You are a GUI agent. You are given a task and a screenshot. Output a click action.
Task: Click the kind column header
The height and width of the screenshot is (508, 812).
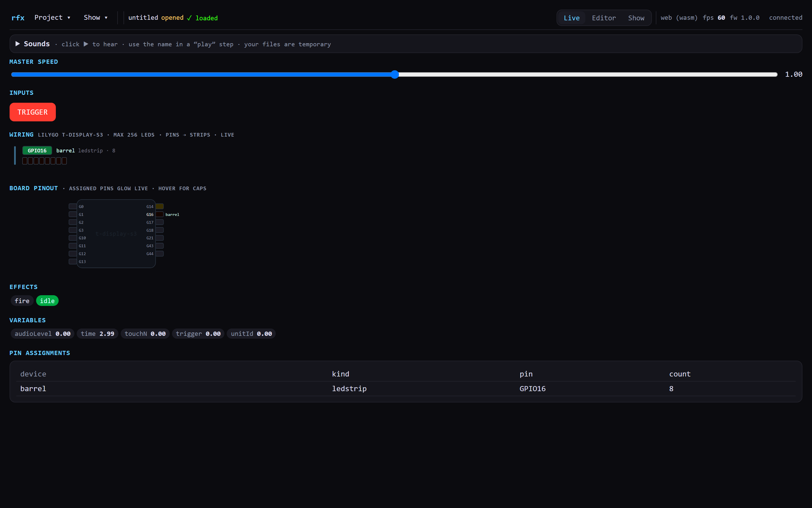(x=341, y=374)
